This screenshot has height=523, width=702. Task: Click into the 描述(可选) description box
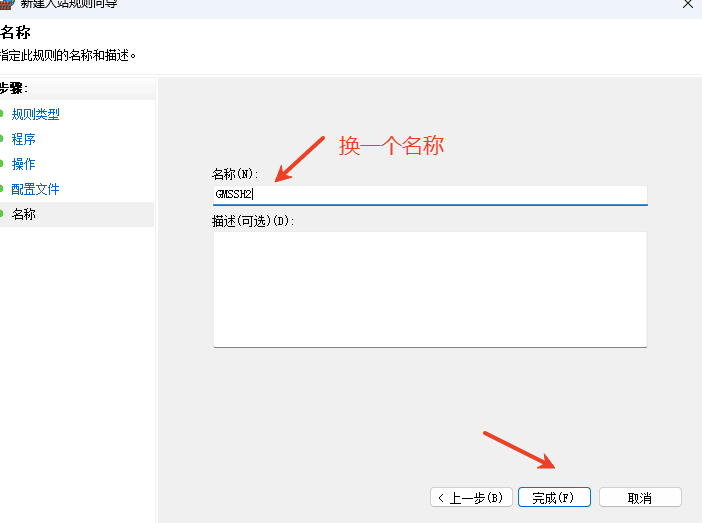coord(430,289)
